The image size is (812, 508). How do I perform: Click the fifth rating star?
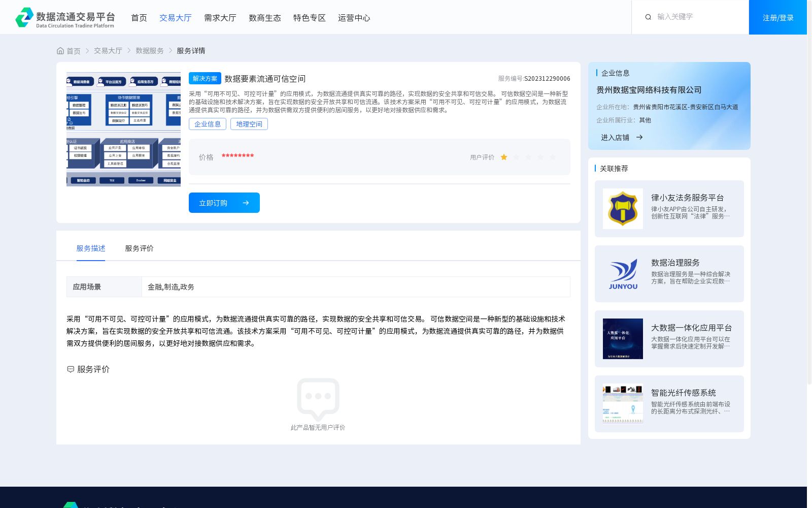click(x=553, y=157)
